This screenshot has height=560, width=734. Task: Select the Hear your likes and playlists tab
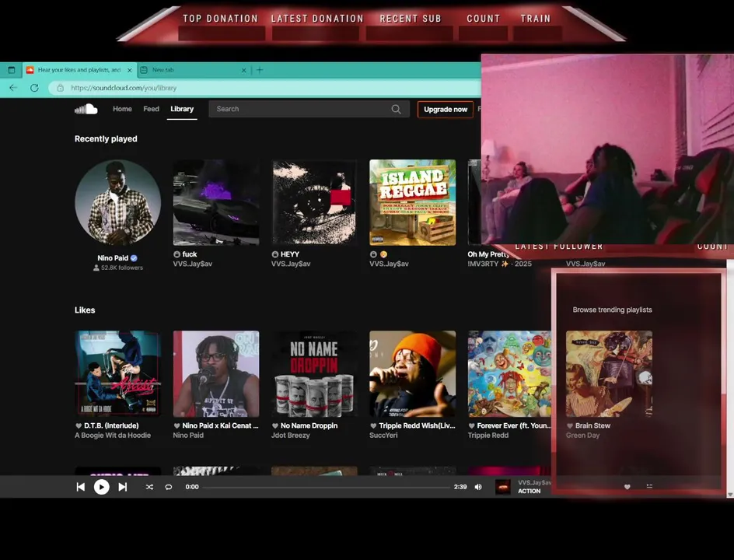(x=79, y=70)
